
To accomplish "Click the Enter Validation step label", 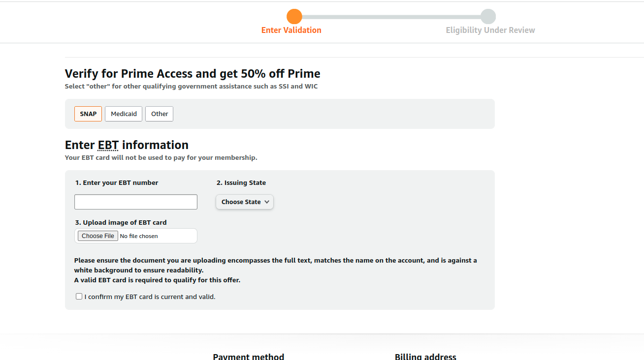I will [291, 30].
